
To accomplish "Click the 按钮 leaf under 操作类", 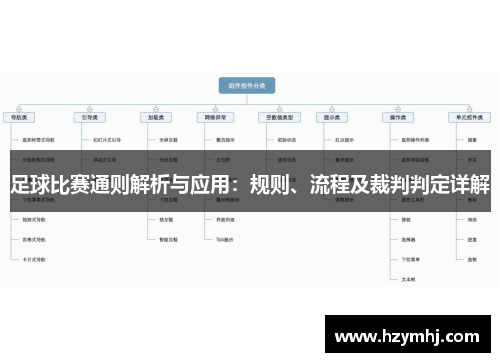I will (406, 220).
